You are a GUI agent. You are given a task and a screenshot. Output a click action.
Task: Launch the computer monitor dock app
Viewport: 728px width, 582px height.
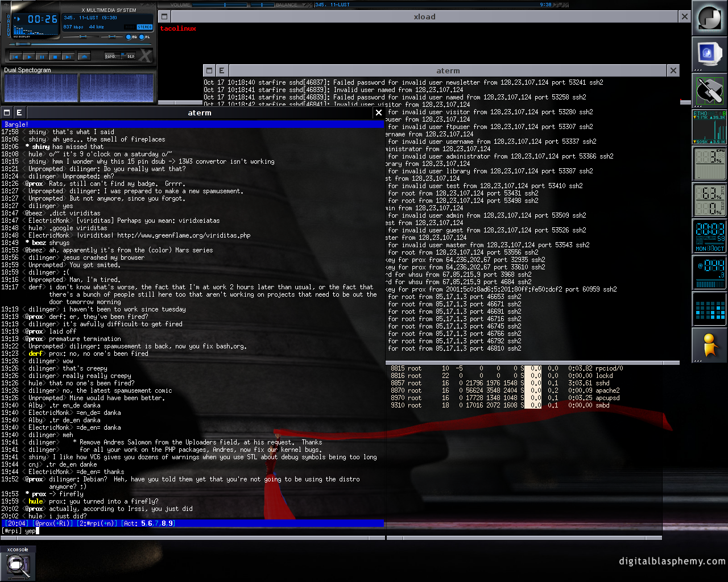710,55
